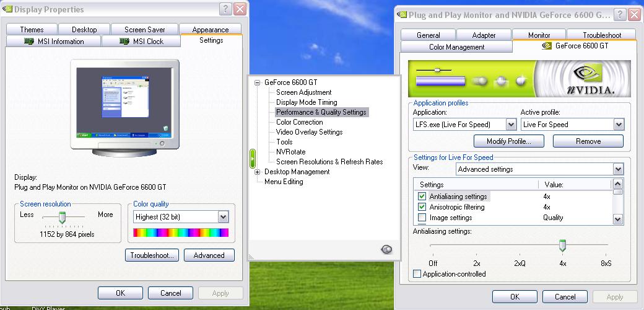
Task: Select the Settings tab in Display Properties
Action: pyautogui.click(x=211, y=40)
